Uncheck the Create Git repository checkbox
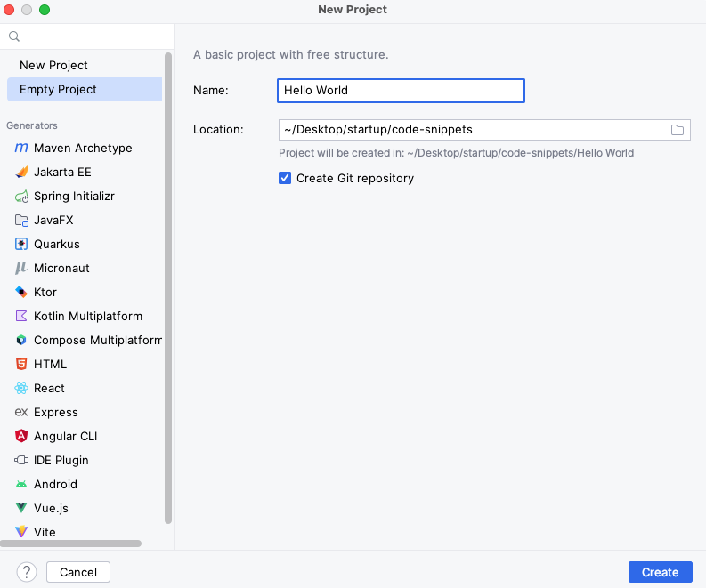Viewport: 706px width, 588px height. (x=285, y=178)
